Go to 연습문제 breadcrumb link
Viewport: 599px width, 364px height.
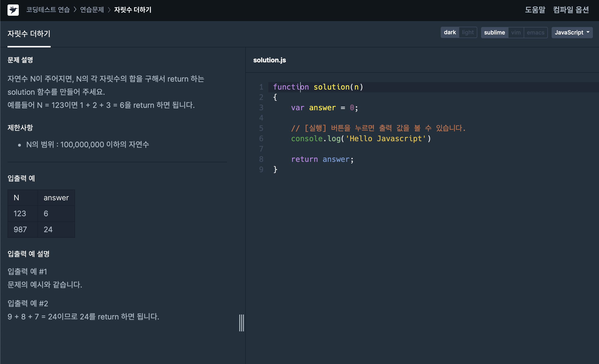click(92, 10)
